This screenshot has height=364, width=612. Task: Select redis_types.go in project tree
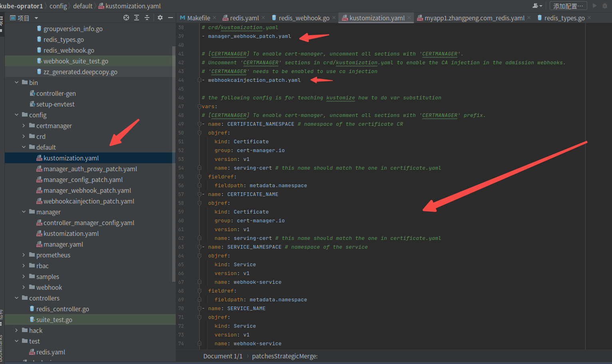(x=64, y=40)
